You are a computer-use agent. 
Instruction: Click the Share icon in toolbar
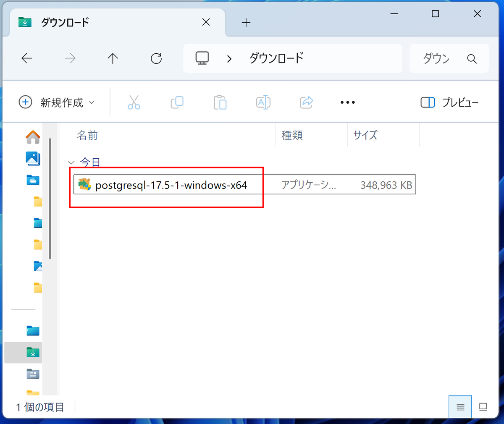pyautogui.click(x=307, y=102)
